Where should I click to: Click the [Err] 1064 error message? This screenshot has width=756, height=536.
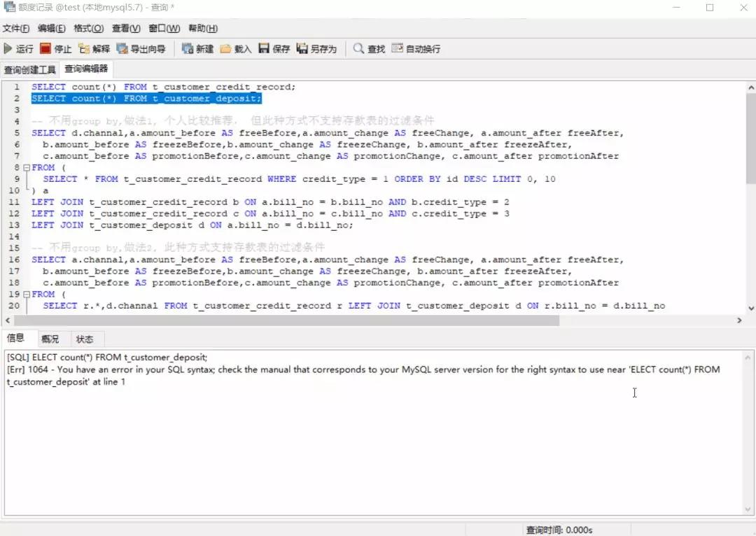[x=363, y=376]
